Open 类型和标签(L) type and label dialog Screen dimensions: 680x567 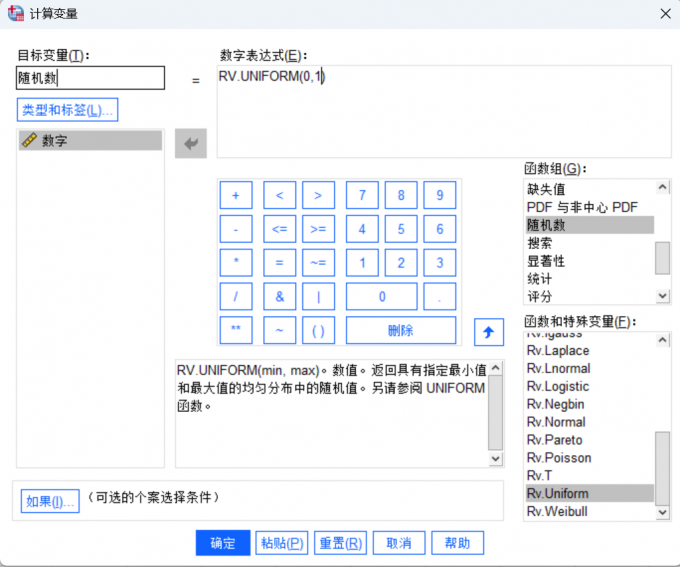(x=68, y=110)
